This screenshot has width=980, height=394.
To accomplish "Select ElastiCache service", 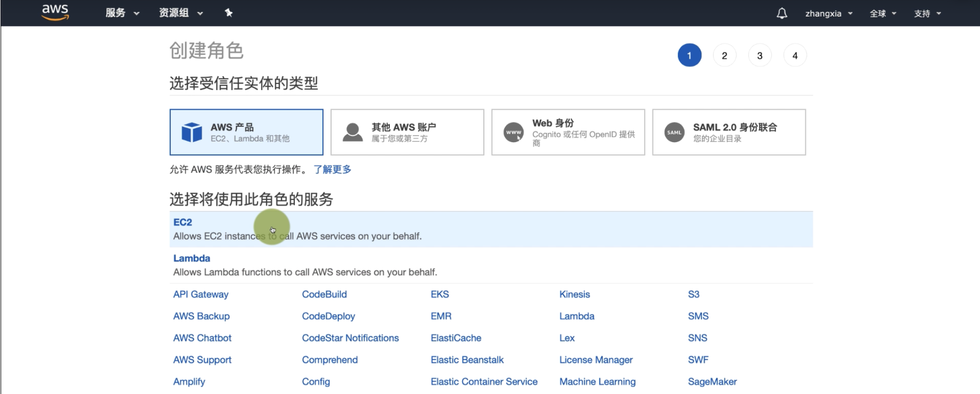I will click(x=456, y=338).
